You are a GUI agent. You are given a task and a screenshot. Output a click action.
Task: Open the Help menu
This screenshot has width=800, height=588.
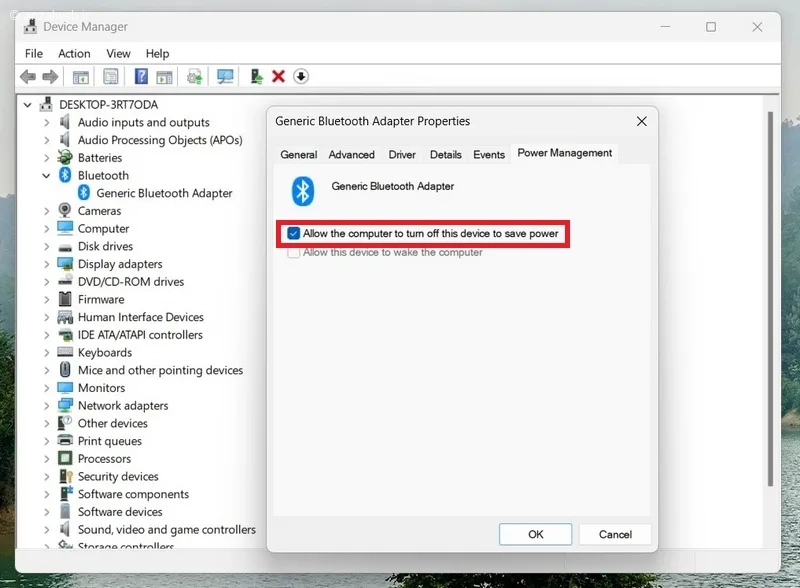point(157,54)
